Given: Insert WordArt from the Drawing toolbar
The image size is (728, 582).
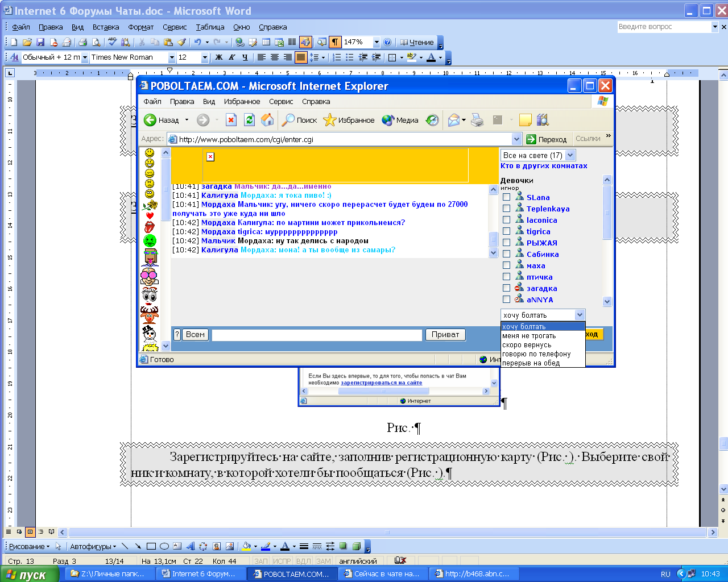Looking at the screenshot, I should [x=190, y=546].
